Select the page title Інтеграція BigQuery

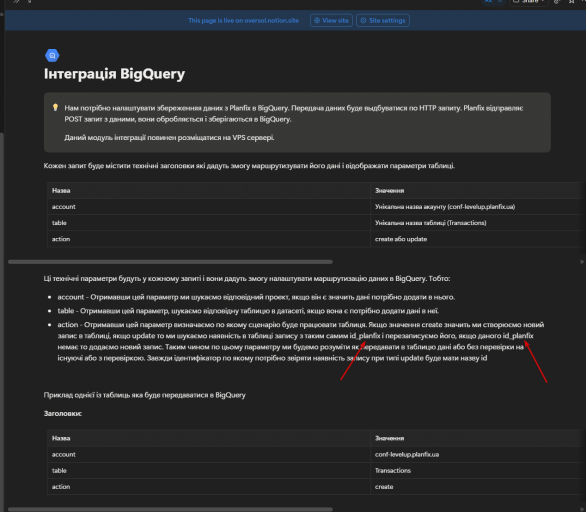tap(114, 74)
